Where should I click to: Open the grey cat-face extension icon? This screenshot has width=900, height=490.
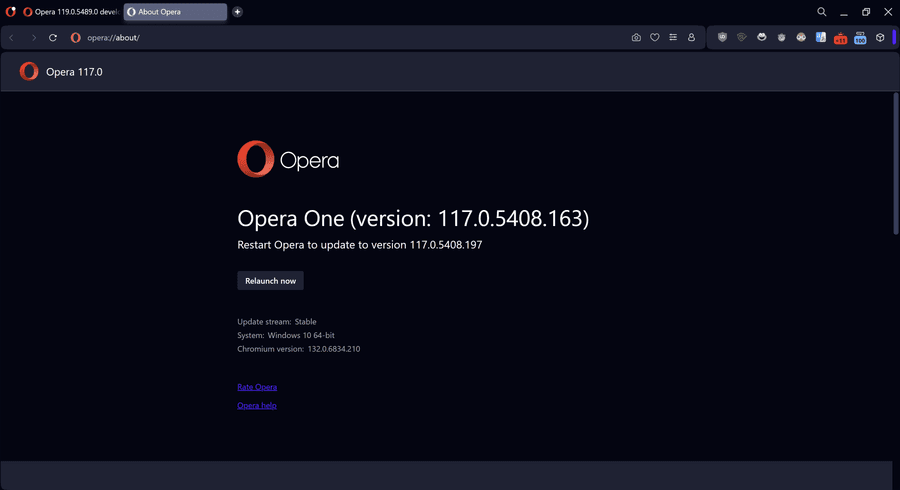(x=781, y=37)
